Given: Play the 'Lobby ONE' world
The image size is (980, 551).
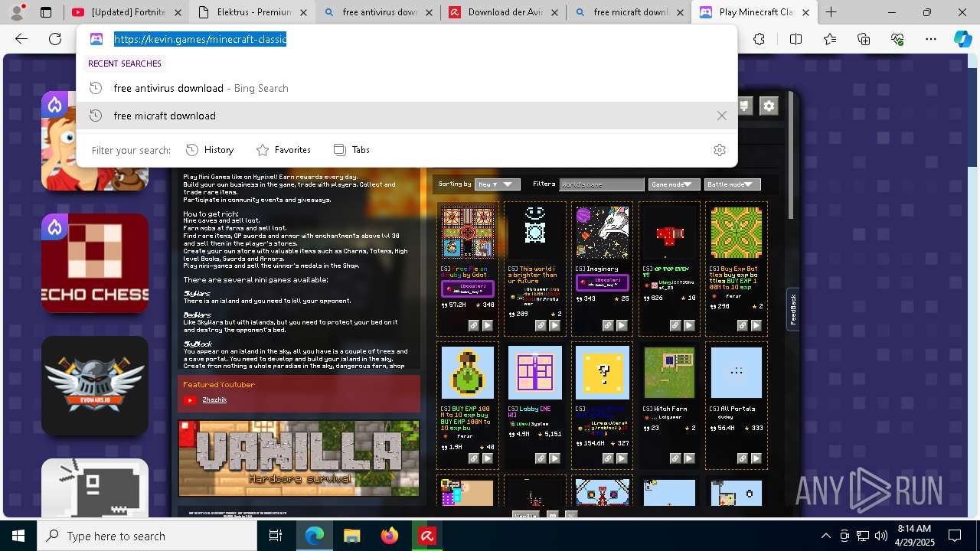Looking at the screenshot, I should (554, 458).
